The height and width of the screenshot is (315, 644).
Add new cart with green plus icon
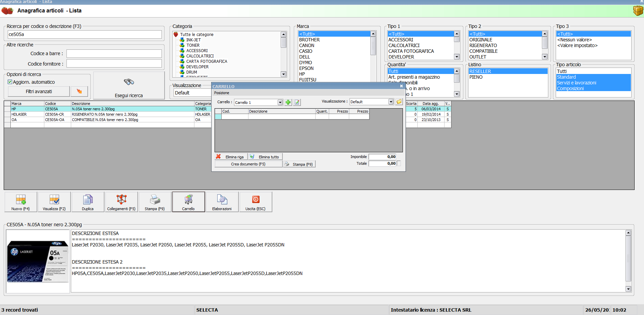point(288,102)
